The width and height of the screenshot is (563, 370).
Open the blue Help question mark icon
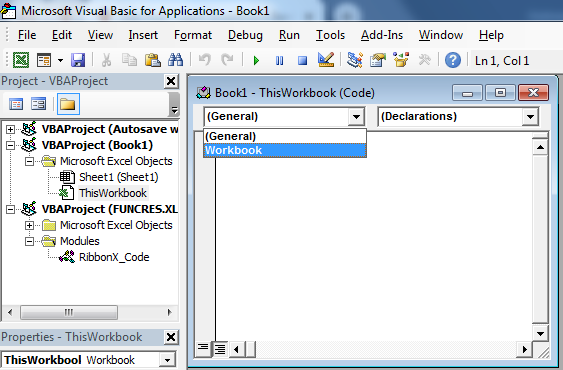point(453,60)
